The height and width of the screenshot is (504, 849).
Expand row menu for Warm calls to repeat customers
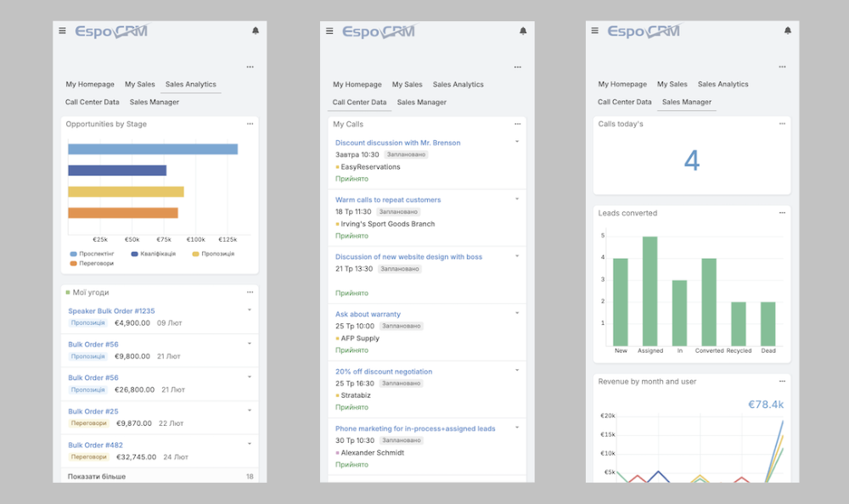(517, 199)
